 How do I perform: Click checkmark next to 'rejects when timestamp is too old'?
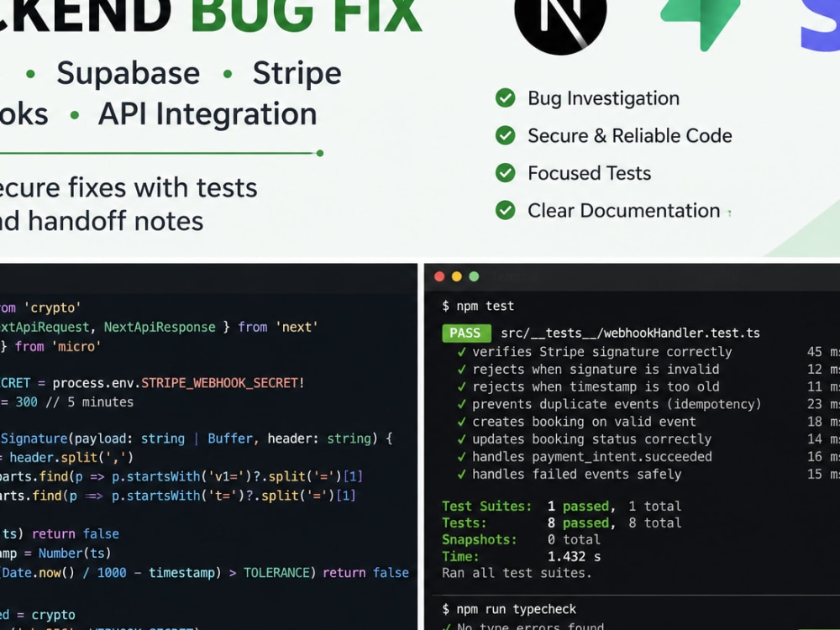[461, 386]
